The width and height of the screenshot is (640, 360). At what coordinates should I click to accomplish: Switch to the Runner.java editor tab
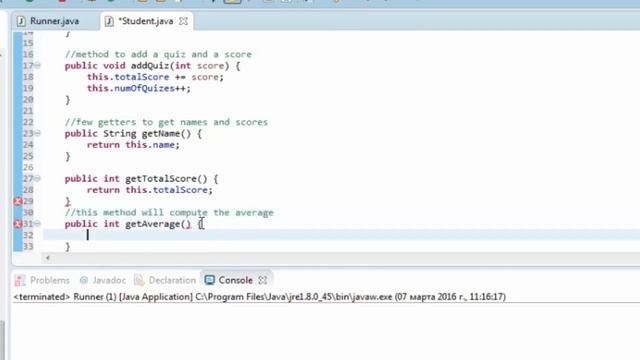[x=48, y=21]
